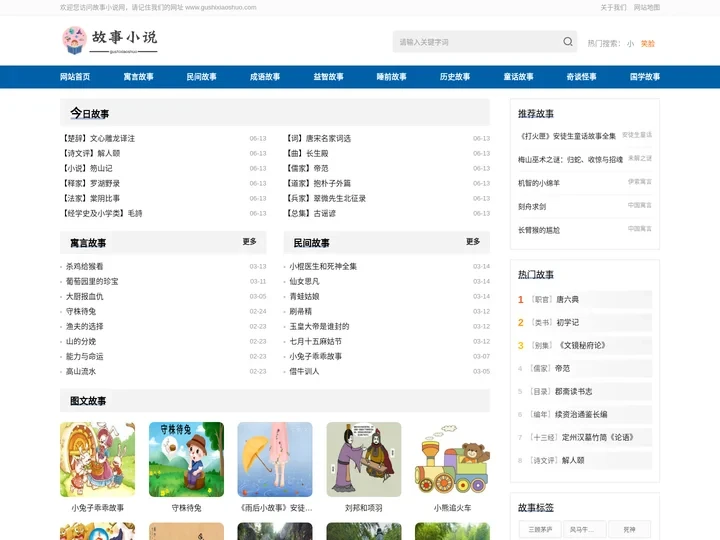Screen dimensions: 720x540
Task: Open 【兵家】翠微先生北征录 link
Action: [326, 198]
